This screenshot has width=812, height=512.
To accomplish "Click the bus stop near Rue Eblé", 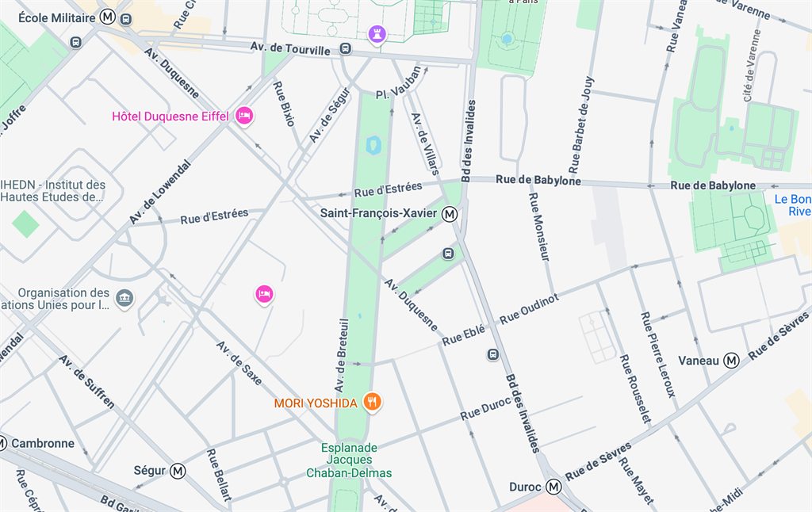I will (x=493, y=354).
